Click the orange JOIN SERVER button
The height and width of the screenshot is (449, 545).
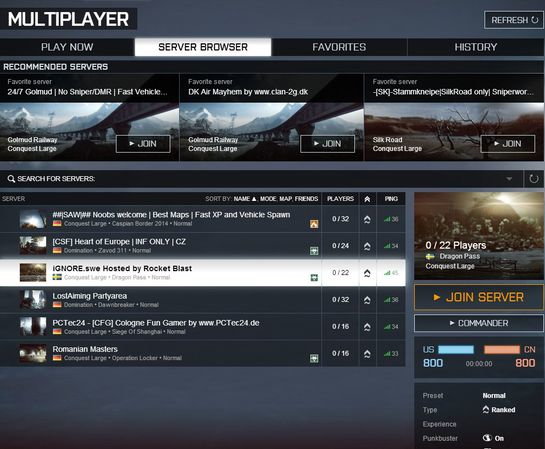(479, 297)
